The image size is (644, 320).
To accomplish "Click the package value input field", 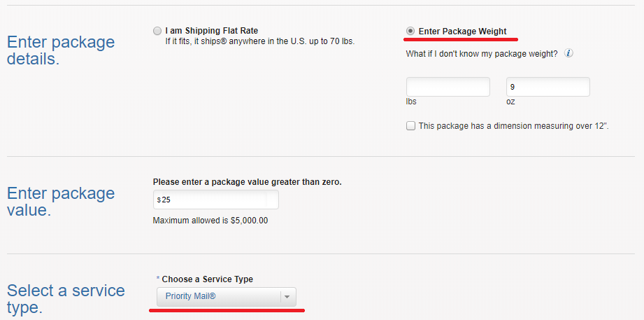I will [x=216, y=200].
